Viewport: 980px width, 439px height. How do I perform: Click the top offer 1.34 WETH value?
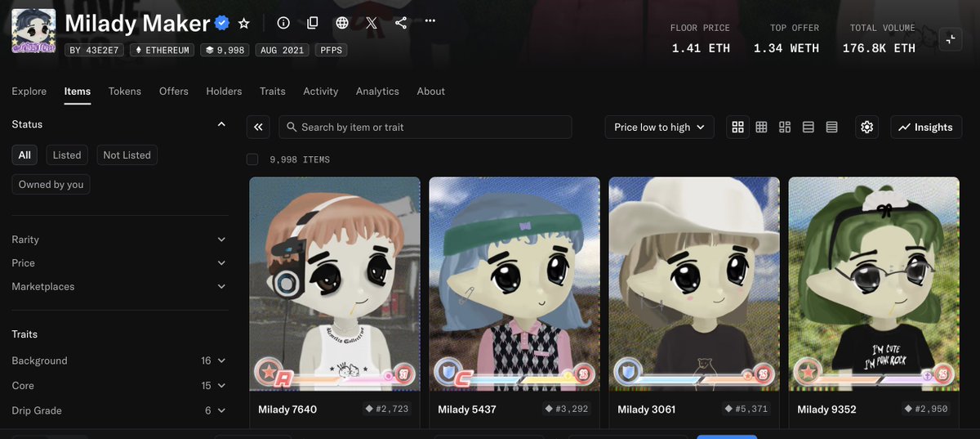pyautogui.click(x=786, y=48)
